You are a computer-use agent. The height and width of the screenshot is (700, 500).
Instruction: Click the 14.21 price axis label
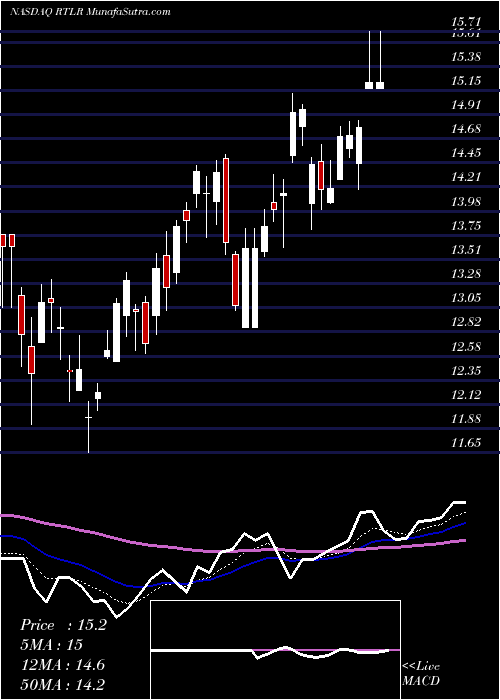pos(466,177)
